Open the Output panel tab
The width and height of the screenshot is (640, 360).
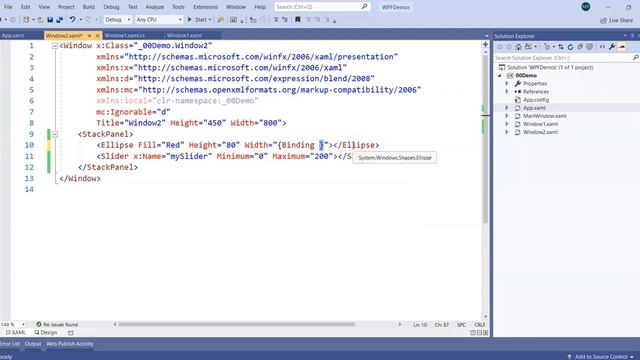pyautogui.click(x=33, y=344)
